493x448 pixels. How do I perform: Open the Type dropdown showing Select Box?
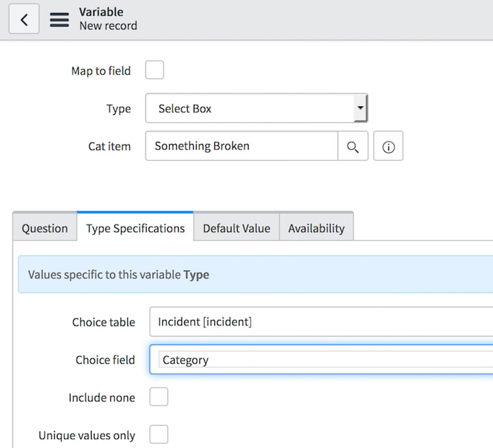257,108
